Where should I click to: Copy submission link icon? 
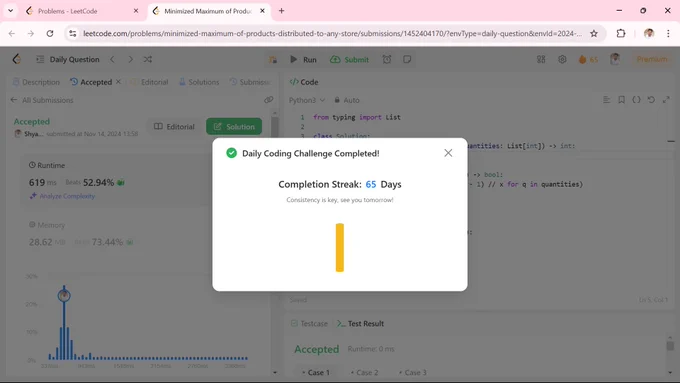pyautogui.click(x=268, y=100)
